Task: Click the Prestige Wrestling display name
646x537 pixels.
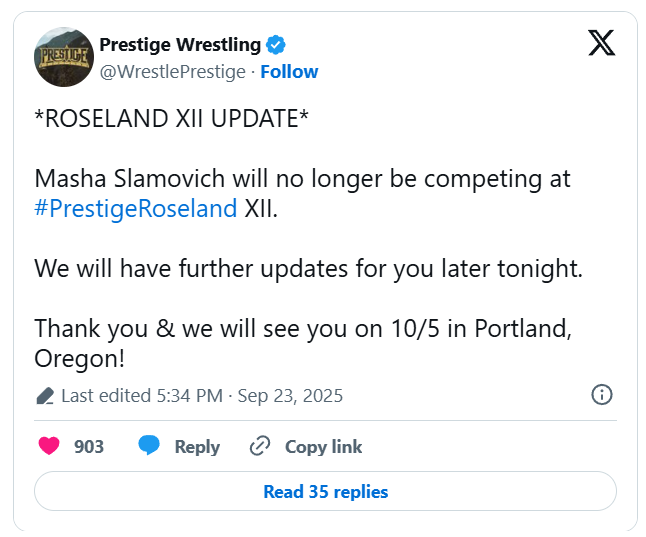Action: coord(180,45)
